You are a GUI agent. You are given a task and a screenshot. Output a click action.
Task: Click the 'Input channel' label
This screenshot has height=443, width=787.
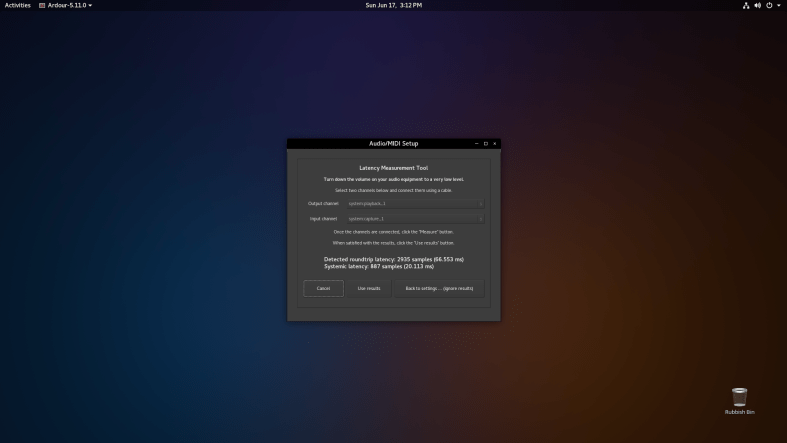click(x=323, y=219)
